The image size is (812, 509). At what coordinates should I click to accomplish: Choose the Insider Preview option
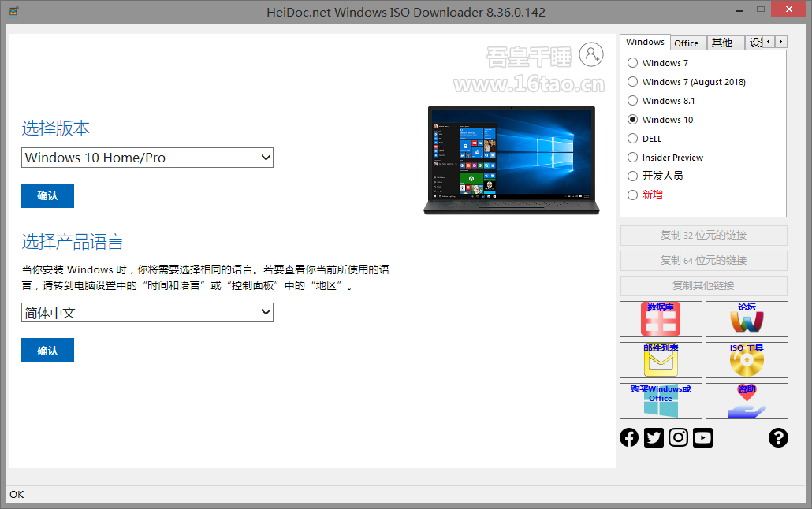[633, 158]
